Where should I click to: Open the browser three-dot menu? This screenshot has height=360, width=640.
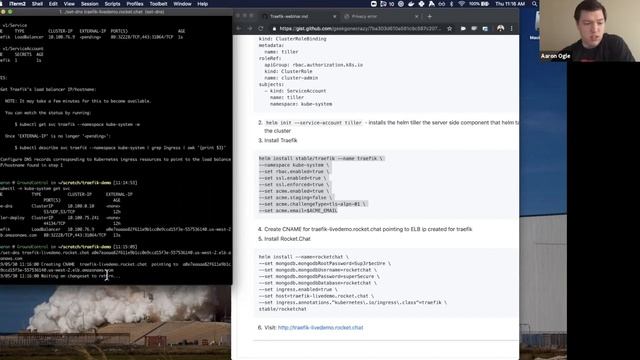pyautogui.click(x=511, y=29)
